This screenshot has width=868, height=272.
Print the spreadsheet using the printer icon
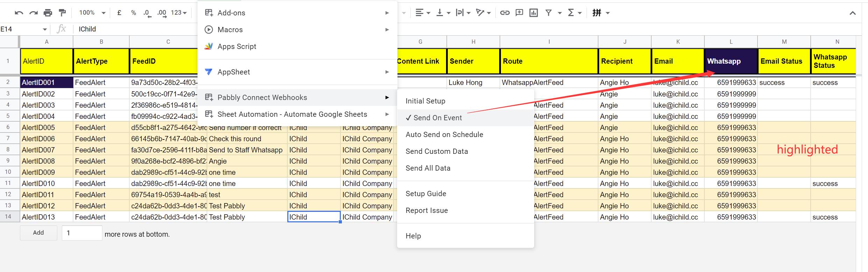pyautogui.click(x=48, y=13)
